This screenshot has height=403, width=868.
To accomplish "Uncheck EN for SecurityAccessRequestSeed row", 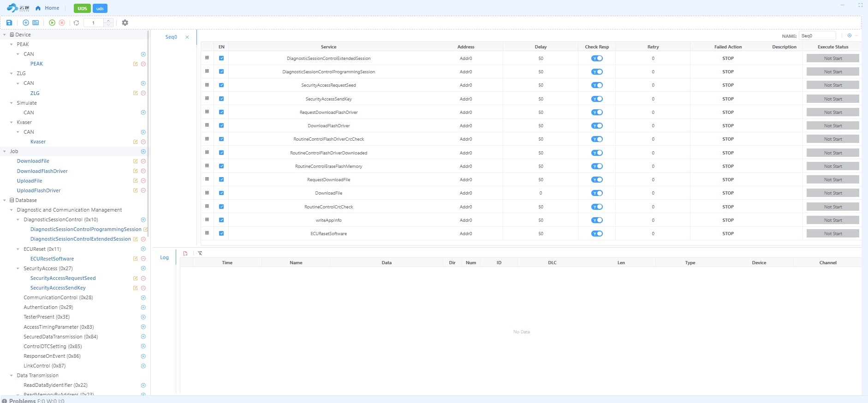I will click(x=221, y=85).
